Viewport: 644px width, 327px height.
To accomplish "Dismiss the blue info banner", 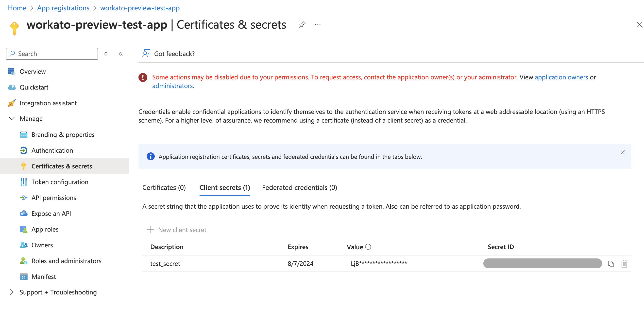I will point(623,152).
